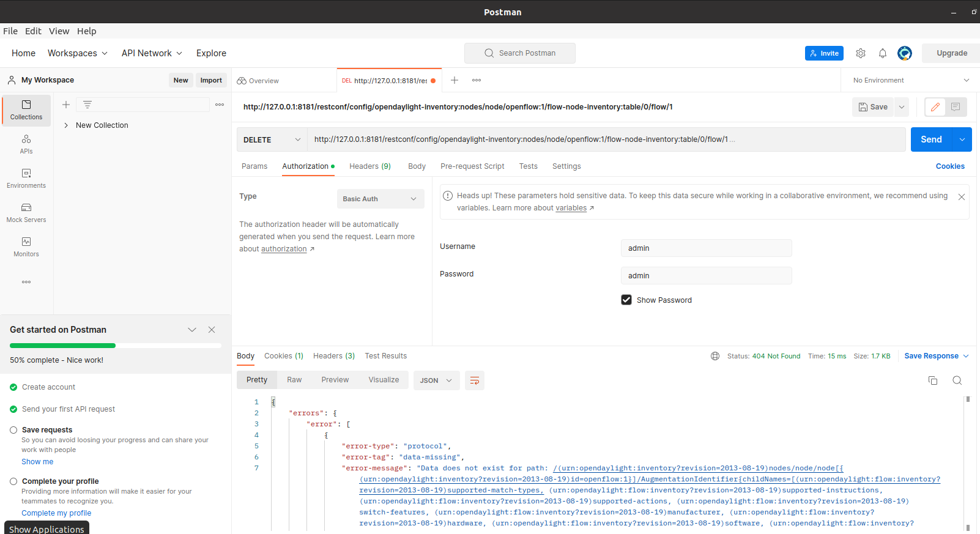Open settings gear icon in header

861,53
